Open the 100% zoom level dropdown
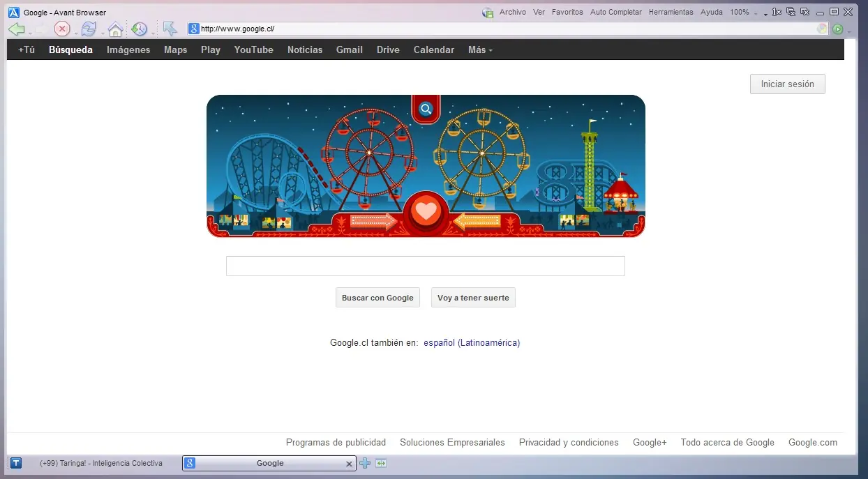The height and width of the screenshot is (479, 868). [x=755, y=13]
